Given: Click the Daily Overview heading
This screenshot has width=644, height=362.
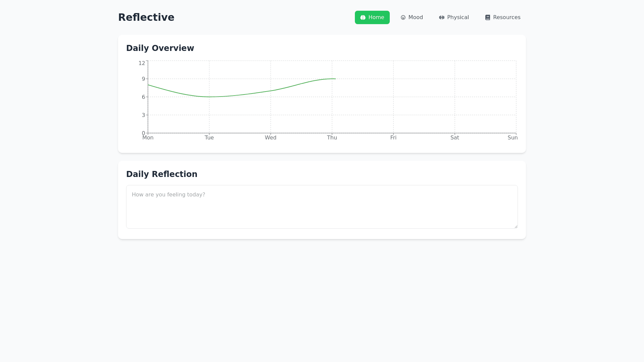Looking at the screenshot, I should coord(160,48).
